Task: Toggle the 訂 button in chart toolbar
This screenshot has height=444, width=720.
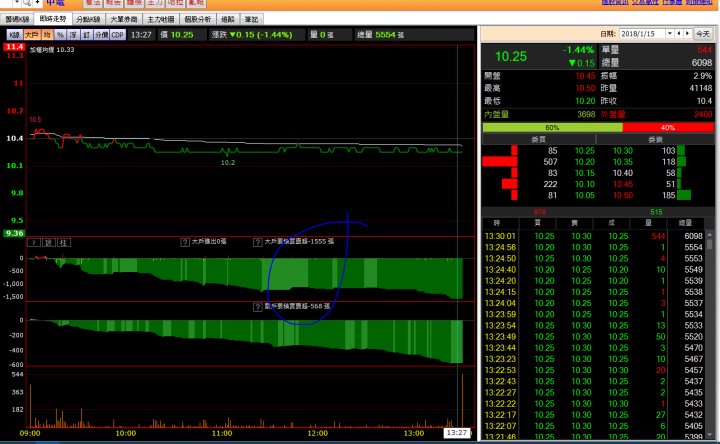Action: coord(87,35)
